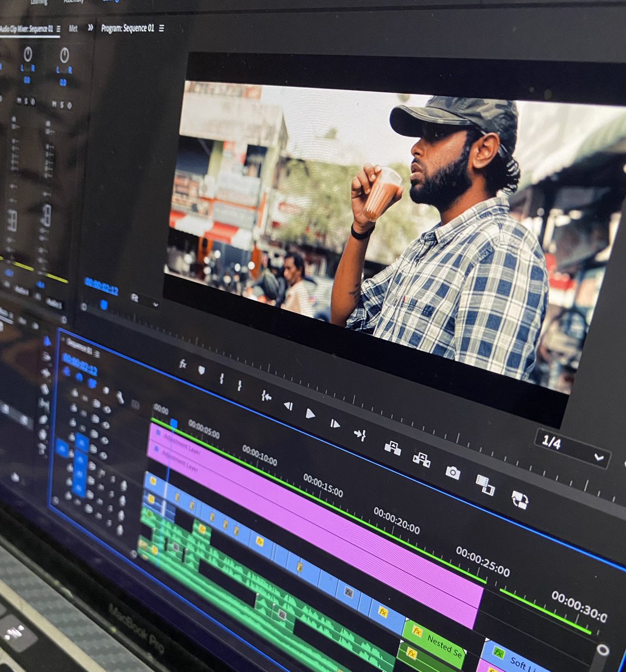
Task: Select the Selection tool
Action: tap(47, 340)
